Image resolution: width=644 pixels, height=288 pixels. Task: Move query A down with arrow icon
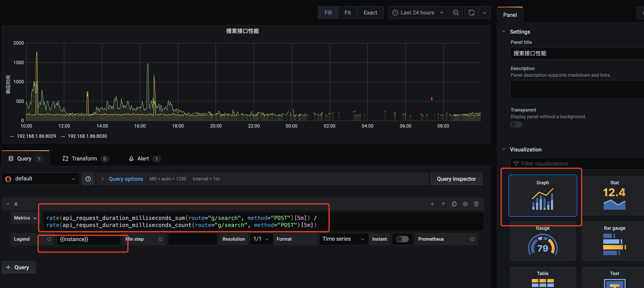tap(432, 204)
